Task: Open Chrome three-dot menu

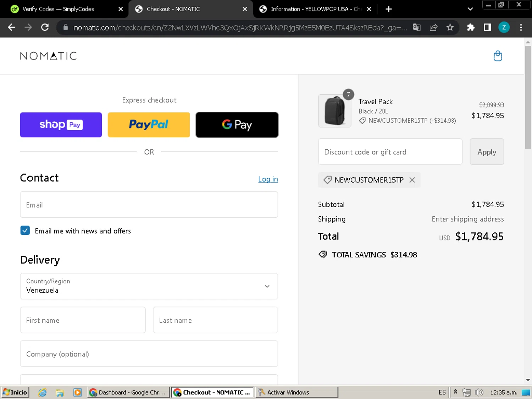Action: [x=521, y=27]
